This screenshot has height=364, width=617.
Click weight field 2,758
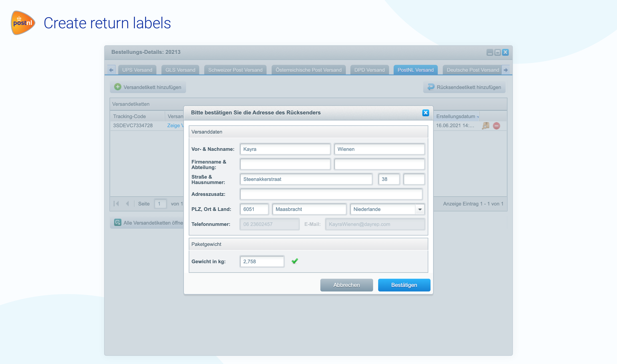click(262, 261)
